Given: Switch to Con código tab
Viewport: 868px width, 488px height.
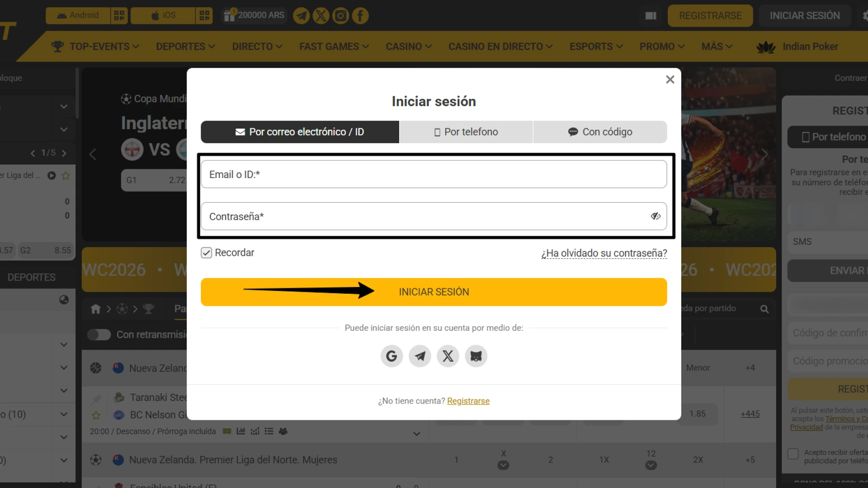Looking at the screenshot, I should tap(600, 132).
